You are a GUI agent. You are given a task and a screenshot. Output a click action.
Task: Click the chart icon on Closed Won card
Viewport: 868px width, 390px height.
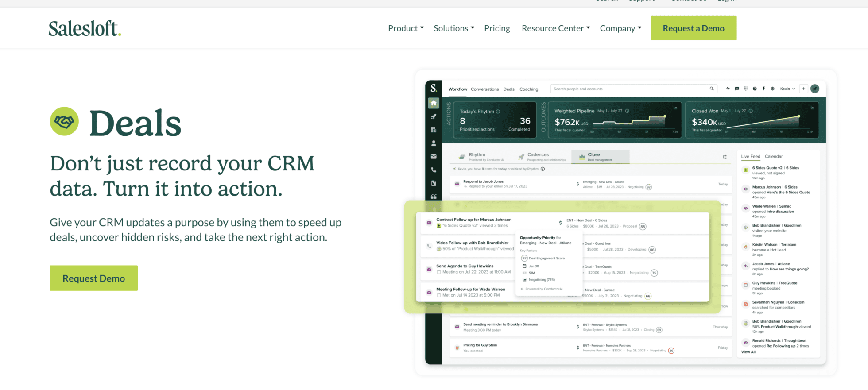tap(813, 108)
